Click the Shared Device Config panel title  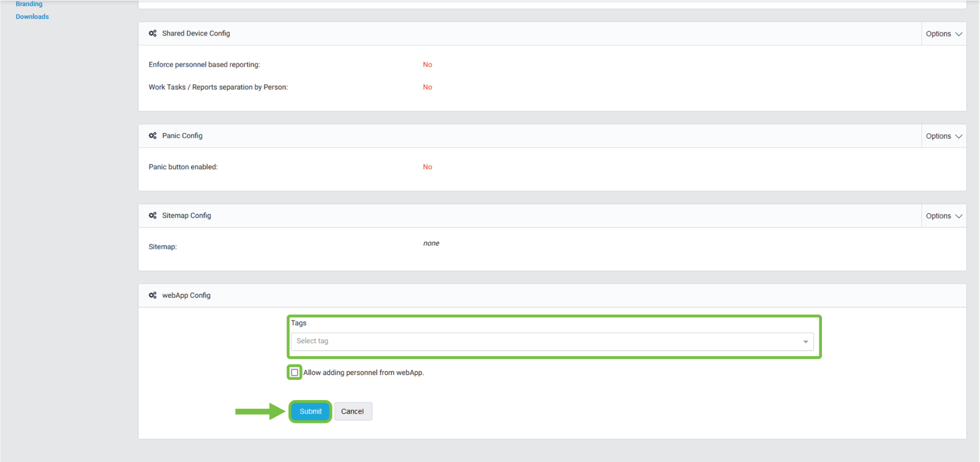click(x=196, y=34)
